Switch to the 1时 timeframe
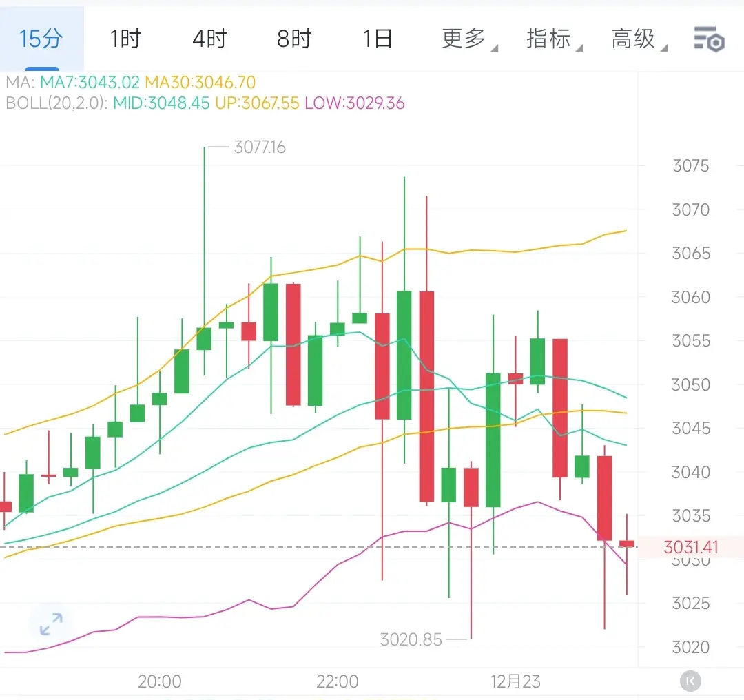The image size is (744, 700). (x=125, y=39)
